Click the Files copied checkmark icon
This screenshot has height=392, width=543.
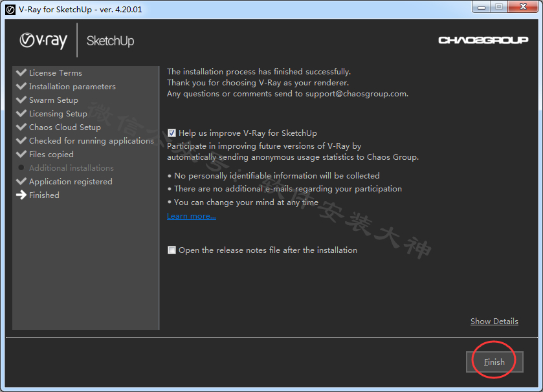click(21, 154)
